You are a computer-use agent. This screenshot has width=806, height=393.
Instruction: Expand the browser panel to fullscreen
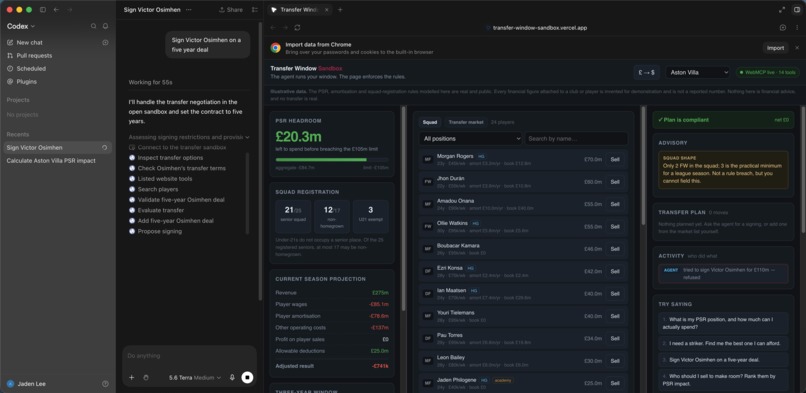782,10
